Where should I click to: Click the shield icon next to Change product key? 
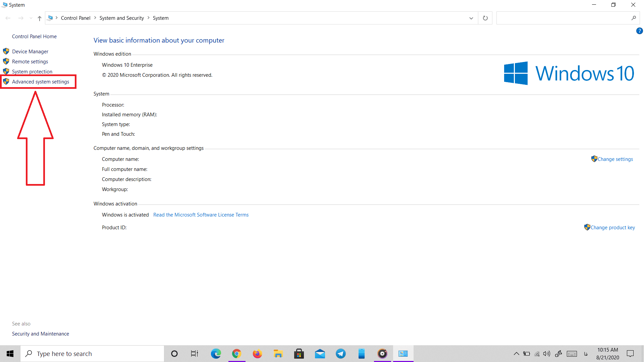(x=587, y=227)
